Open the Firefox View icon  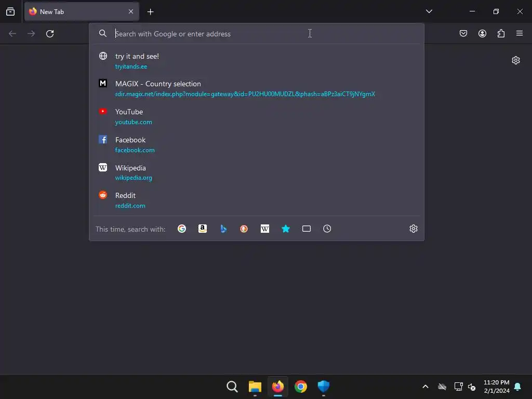coord(10,11)
